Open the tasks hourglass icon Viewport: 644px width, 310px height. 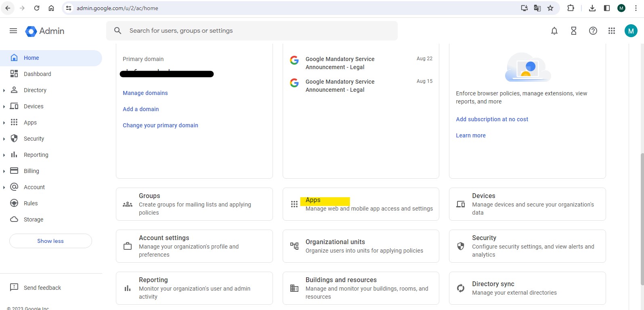coord(574,31)
